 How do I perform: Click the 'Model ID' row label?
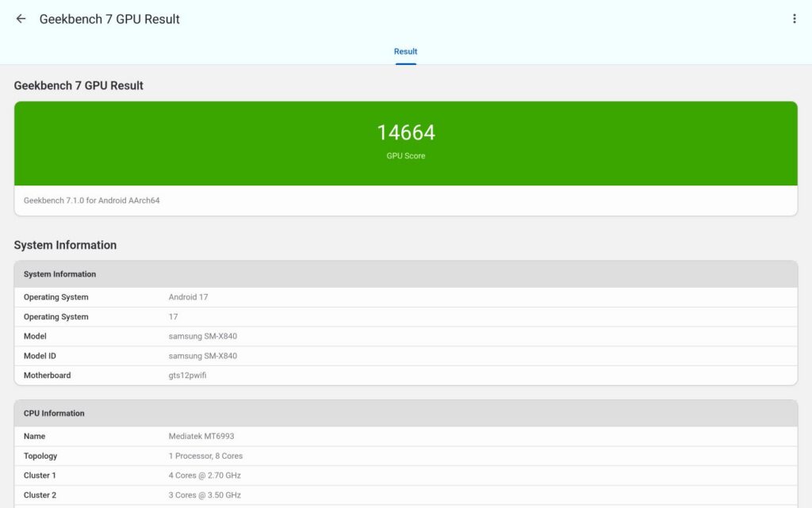40,356
